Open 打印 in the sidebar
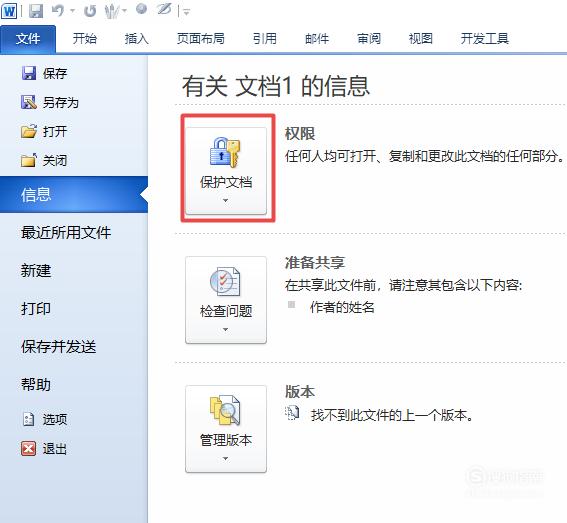This screenshot has height=523, width=567. (x=36, y=309)
